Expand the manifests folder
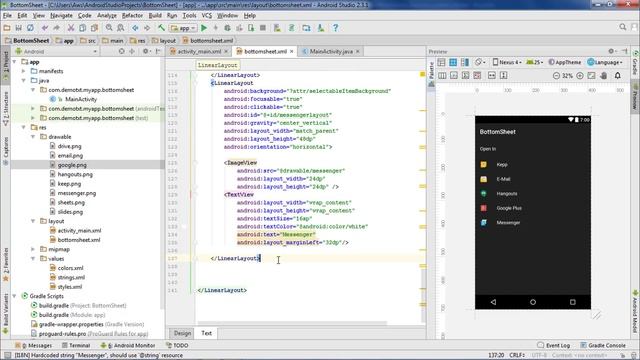 coord(24,71)
